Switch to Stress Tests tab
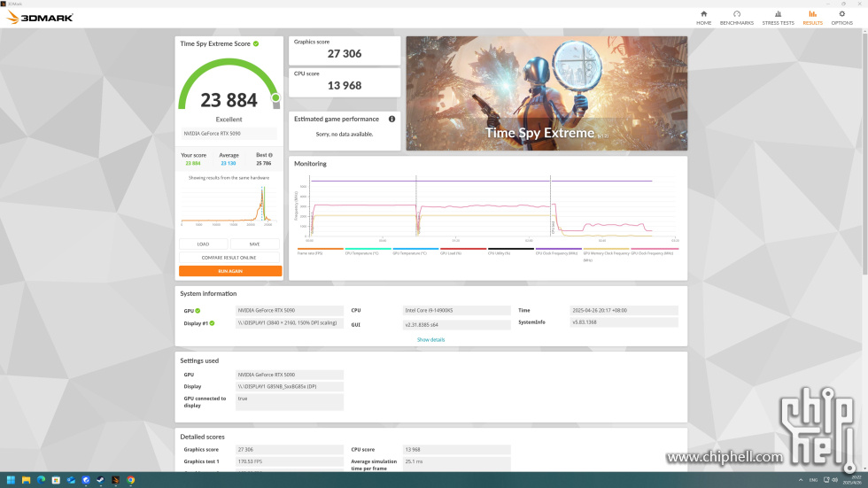Viewport: 868px width, 488px height. [778, 18]
